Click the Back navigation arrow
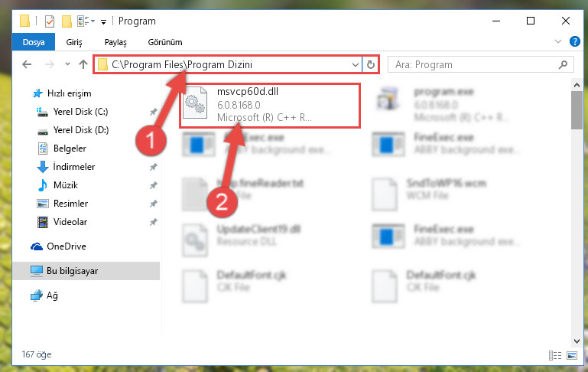This screenshot has height=372, width=588. tap(27, 64)
